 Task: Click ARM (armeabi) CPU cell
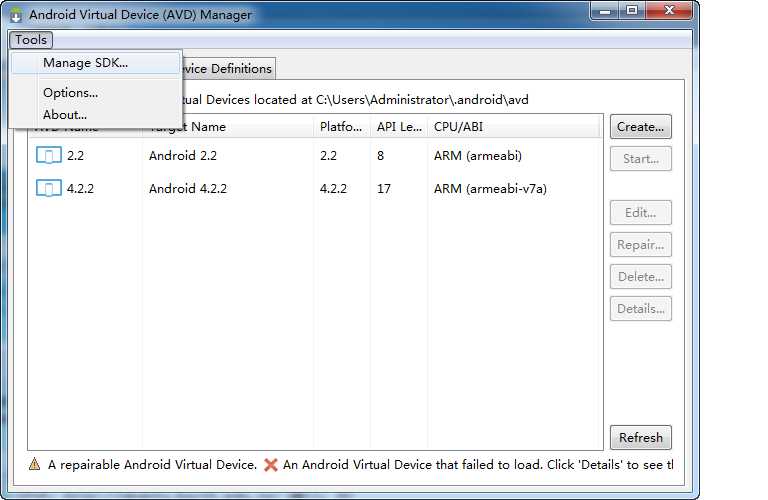coord(478,156)
